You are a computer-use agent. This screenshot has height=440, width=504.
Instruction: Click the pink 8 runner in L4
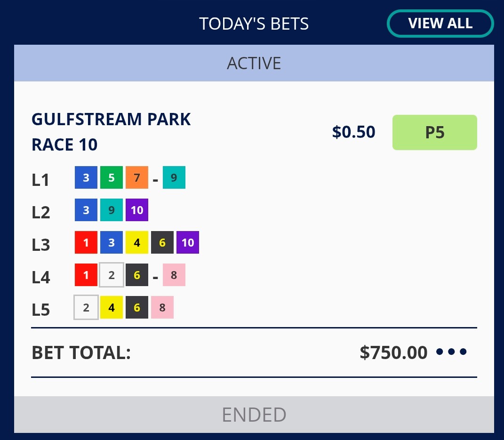[x=174, y=275]
